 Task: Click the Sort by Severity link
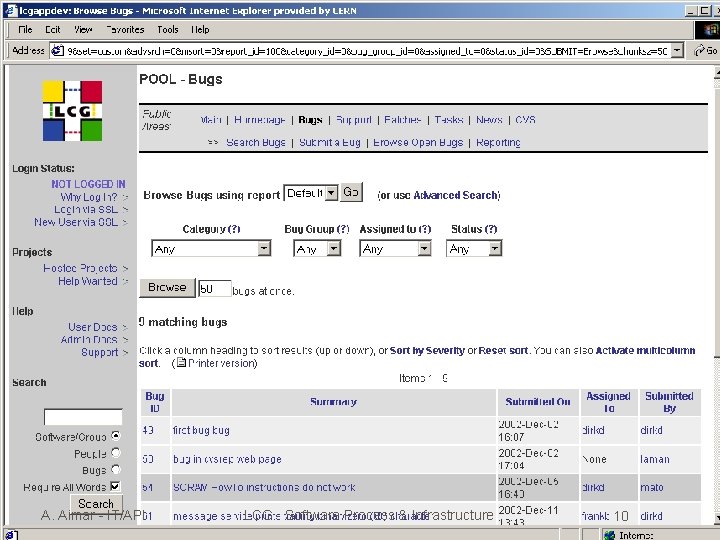[x=427, y=351]
